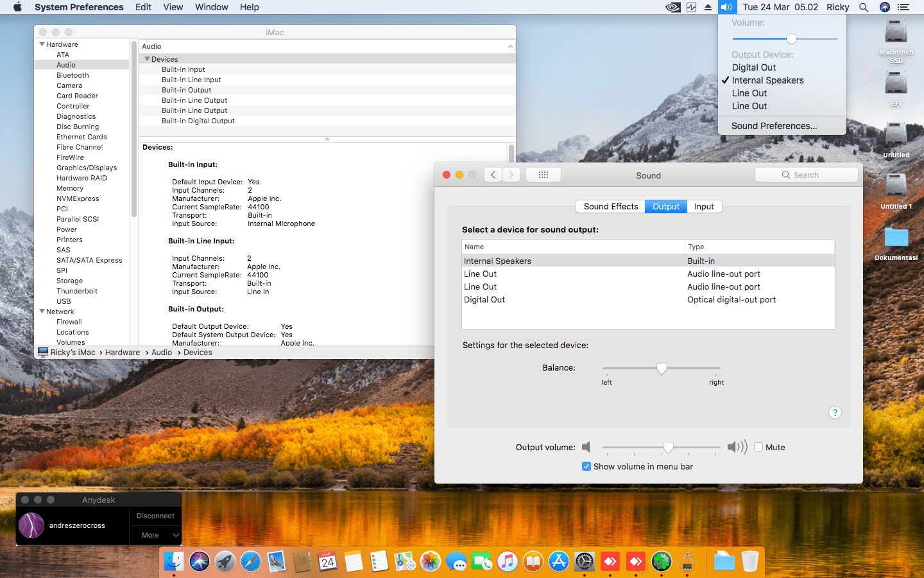Open the View menu

[173, 7]
